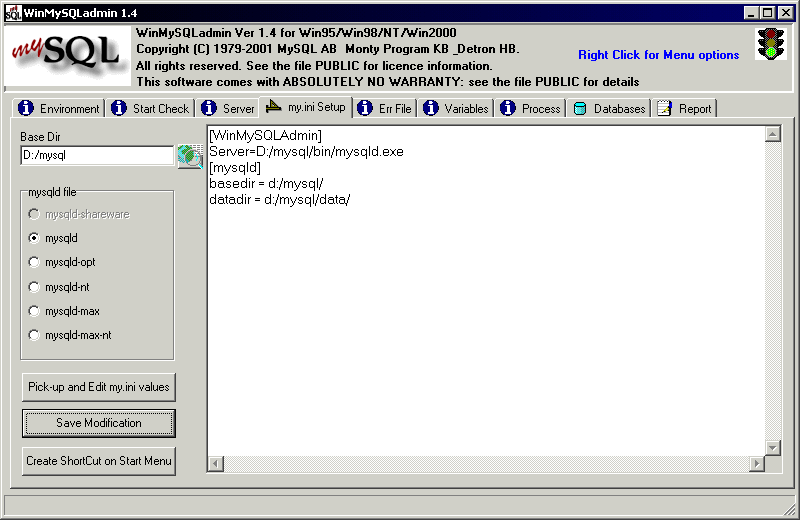Maximize the WinMySQLadmin window
The image size is (800, 520).
tap(767, 13)
